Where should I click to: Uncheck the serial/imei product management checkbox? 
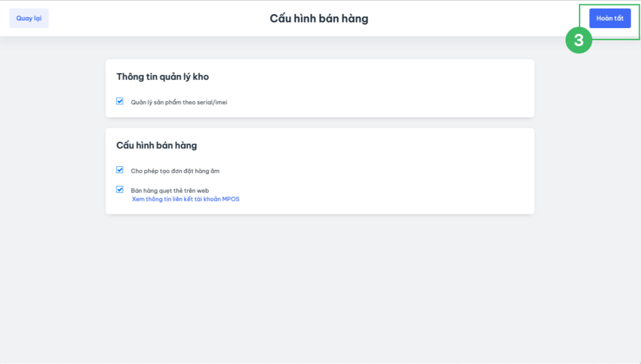[120, 101]
